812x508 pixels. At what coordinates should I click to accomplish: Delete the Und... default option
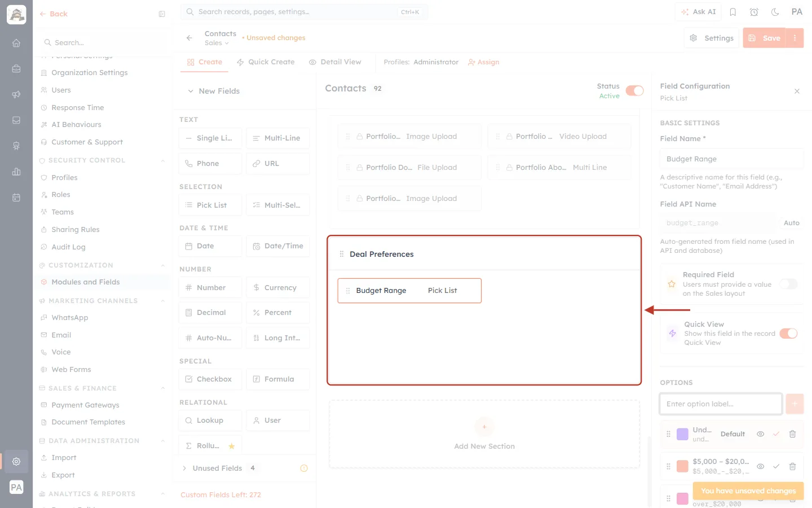(792, 434)
